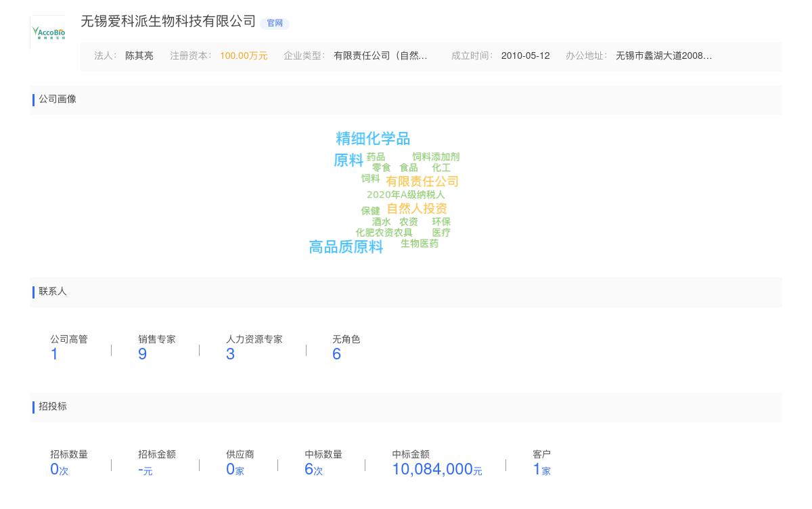
Task: Select the 化肥农资农具 tag
Action: [x=384, y=233]
